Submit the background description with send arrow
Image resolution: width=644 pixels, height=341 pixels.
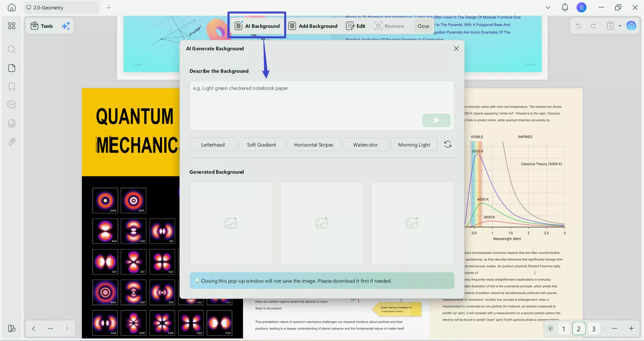point(436,120)
